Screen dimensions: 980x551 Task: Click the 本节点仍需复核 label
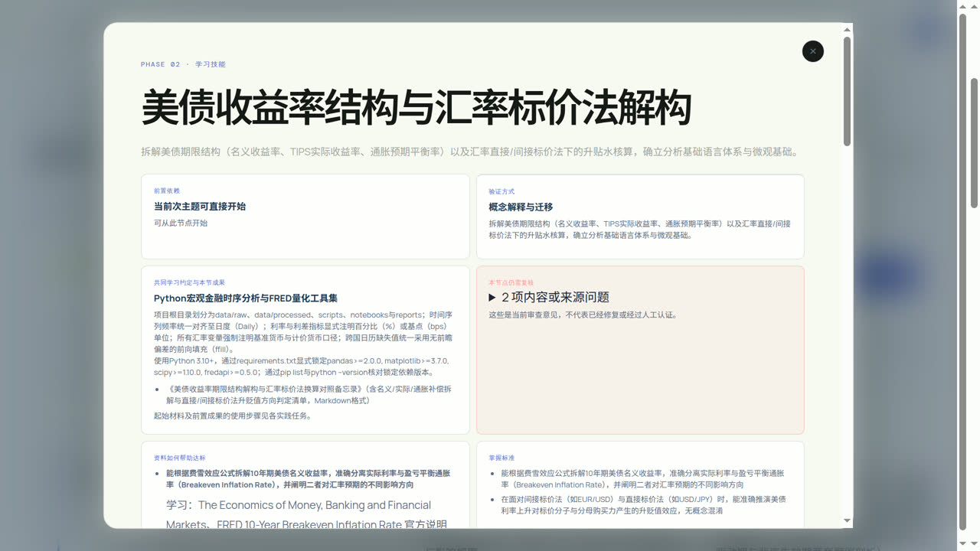click(511, 282)
